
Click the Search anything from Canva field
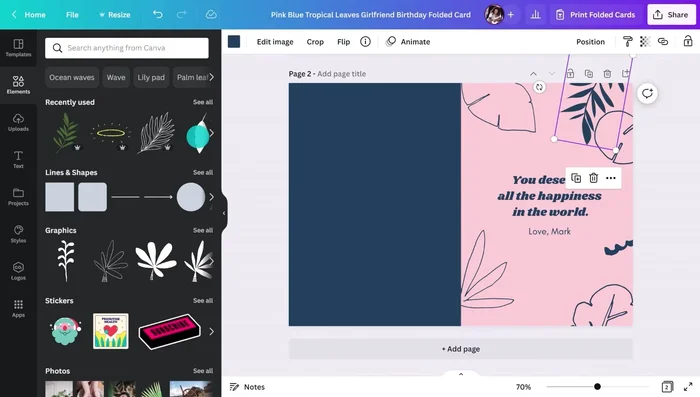[x=127, y=48]
